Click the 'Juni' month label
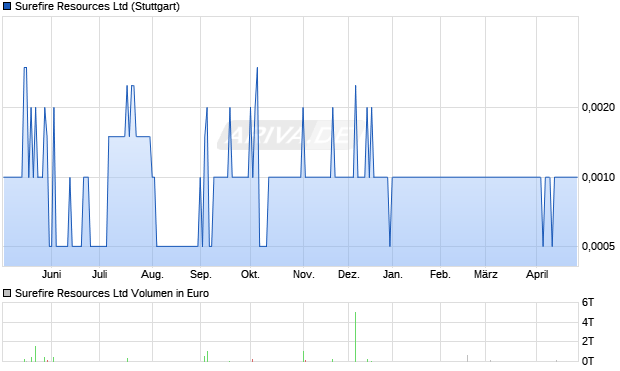 pyautogui.click(x=51, y=274)
